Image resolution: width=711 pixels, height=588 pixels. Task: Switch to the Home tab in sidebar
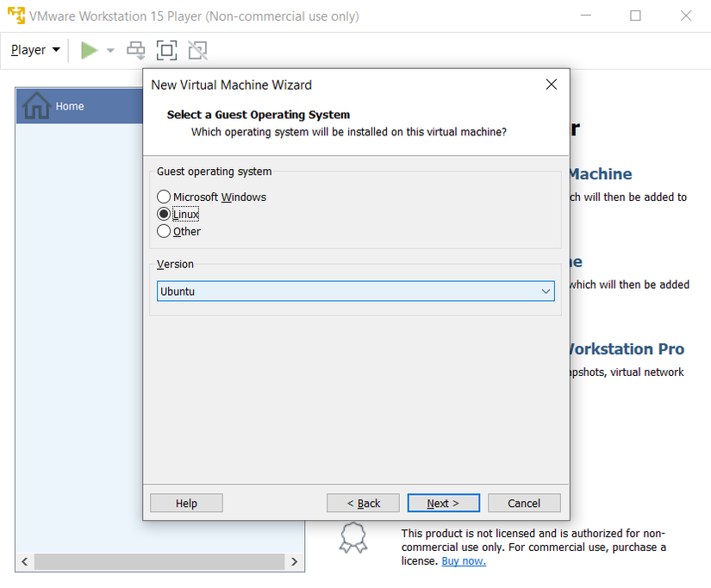(x=69, y=105)
